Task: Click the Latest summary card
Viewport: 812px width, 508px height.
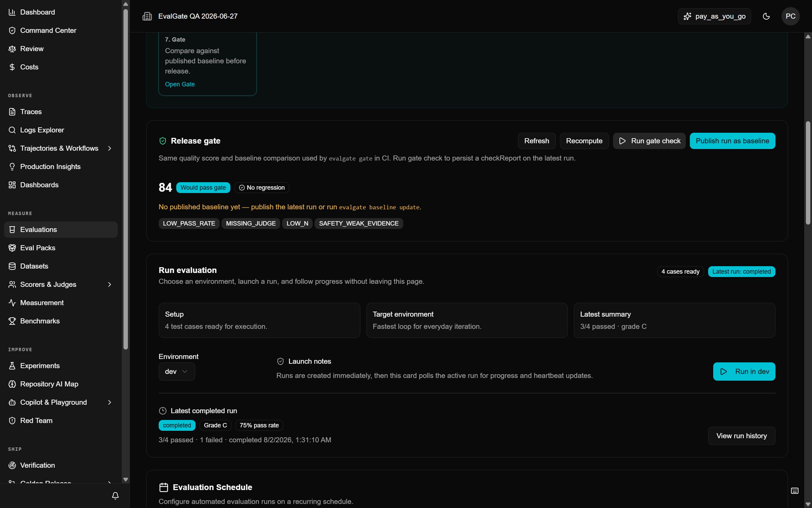Action: (x=674, y=320)
